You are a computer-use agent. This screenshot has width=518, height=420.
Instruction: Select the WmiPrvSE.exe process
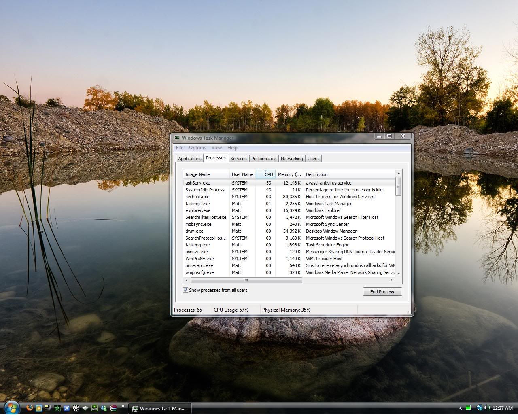pos(289,259)
